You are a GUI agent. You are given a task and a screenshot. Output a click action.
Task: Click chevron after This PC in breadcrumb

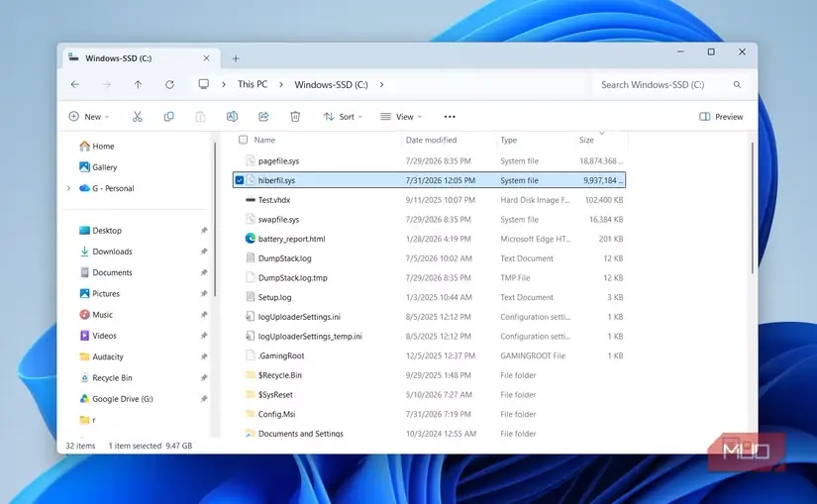[x=281, y=84]
